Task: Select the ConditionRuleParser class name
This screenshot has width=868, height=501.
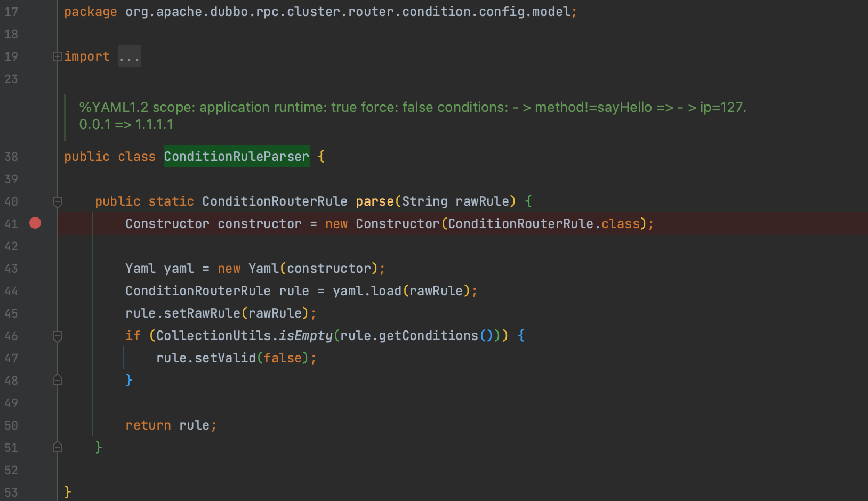Action: (x=236, y=156)
